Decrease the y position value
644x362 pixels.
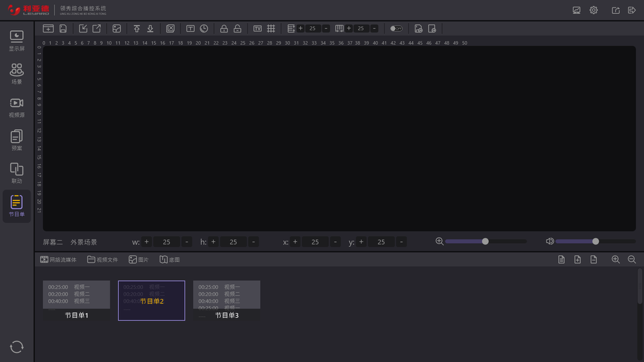click(x=401, y=242)
